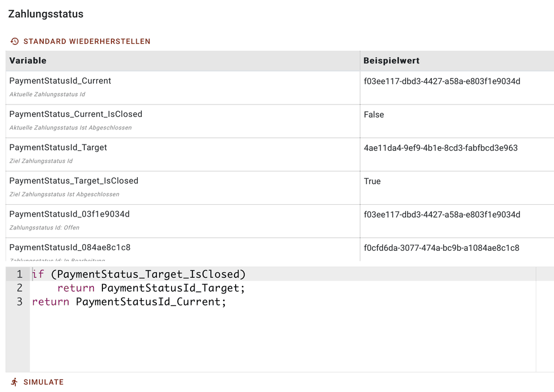Image resolution: width=554 pixels, height=392 pixels.
Task: Click the PaymentStatusId_03f1e9034d variable
Action: tap(69, 214)
